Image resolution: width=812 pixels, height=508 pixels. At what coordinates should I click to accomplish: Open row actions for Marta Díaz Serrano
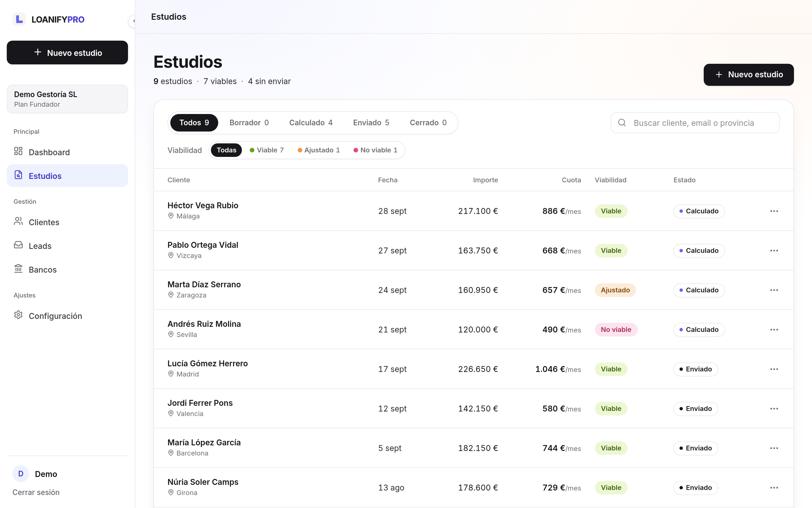pyautogui.click(x=774, y=290)
